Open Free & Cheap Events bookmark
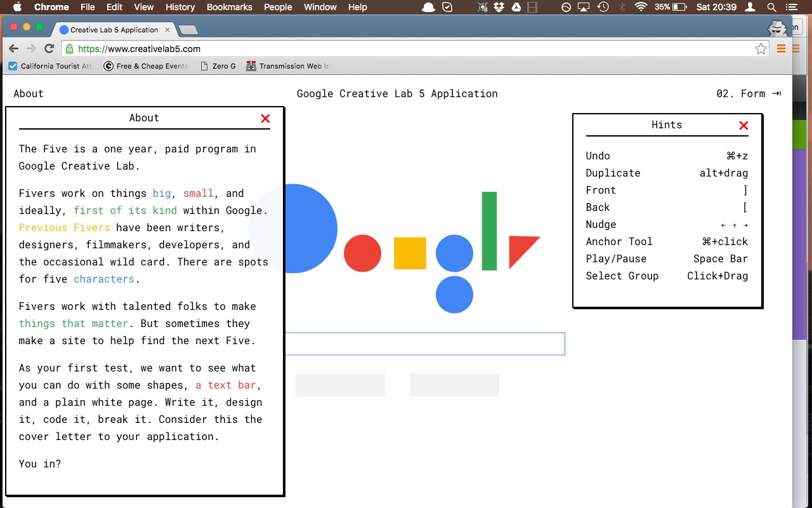Image resolution: width=812 pixels, height=508 pixels. click(x=146, y=66)
